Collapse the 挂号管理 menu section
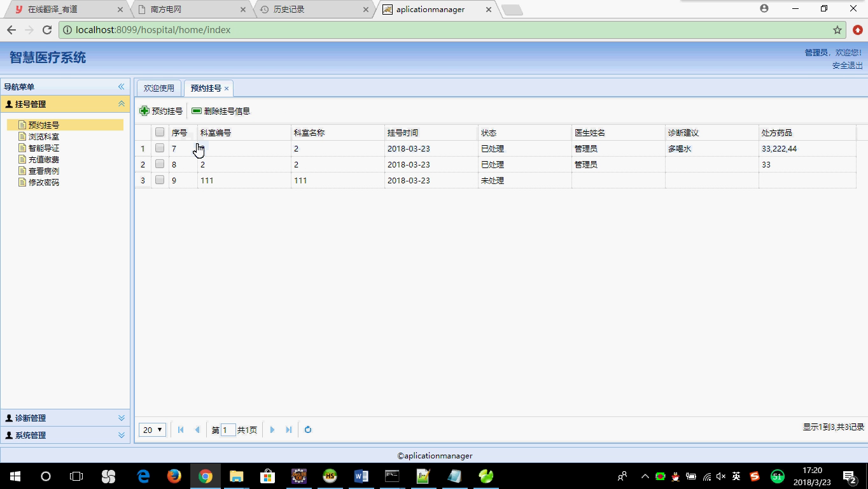868x489 pixels. click(122, 104)
